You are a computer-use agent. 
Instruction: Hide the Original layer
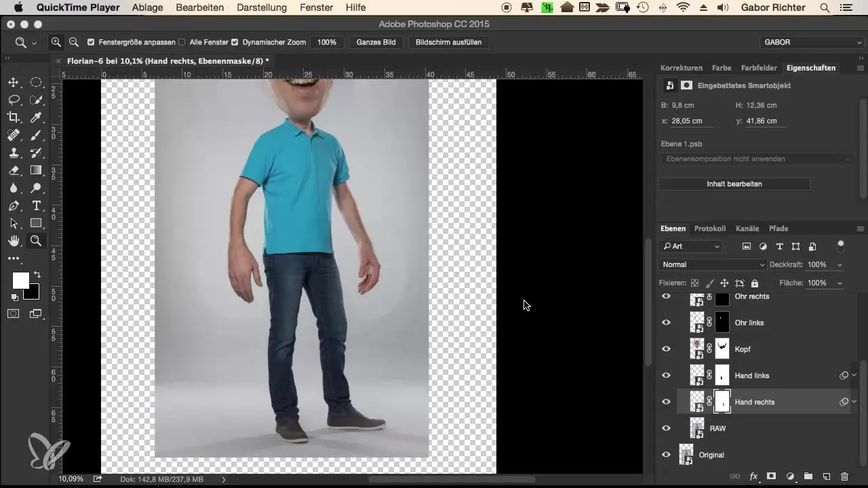[x=666, y=455]
